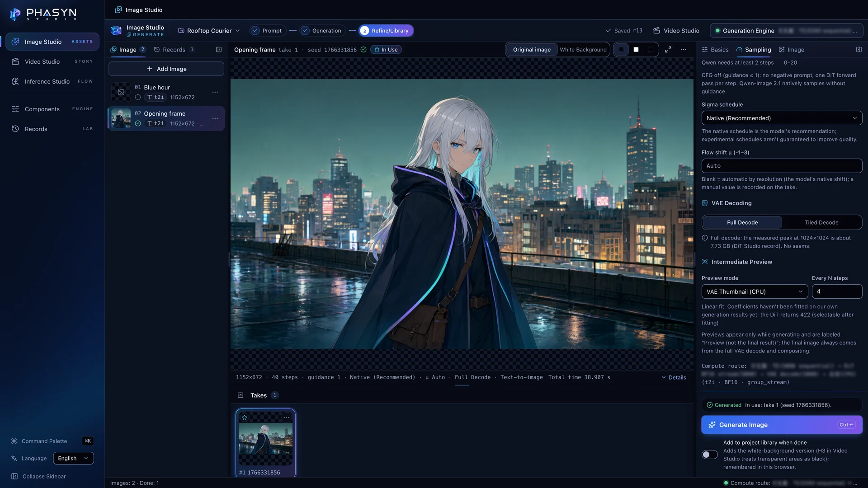
Task: Switch view to White Background
Action: pyautogui.click(x=583, y=50)
